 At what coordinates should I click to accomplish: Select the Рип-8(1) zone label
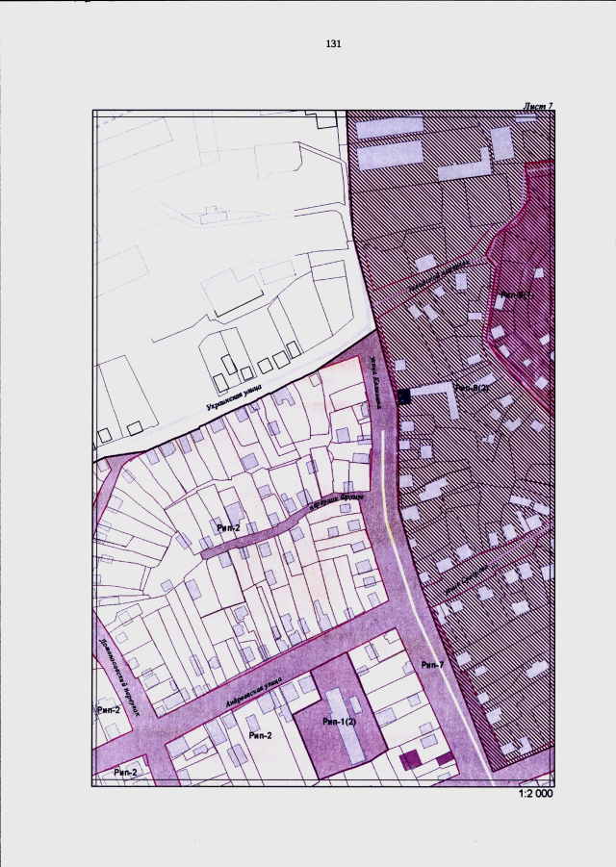[x=518, y=294]
